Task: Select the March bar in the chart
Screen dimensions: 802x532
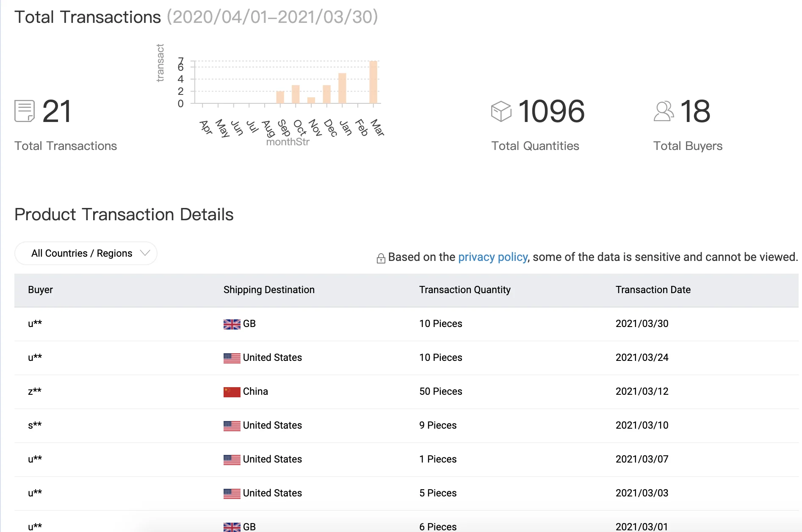Action: click(373, 82)
